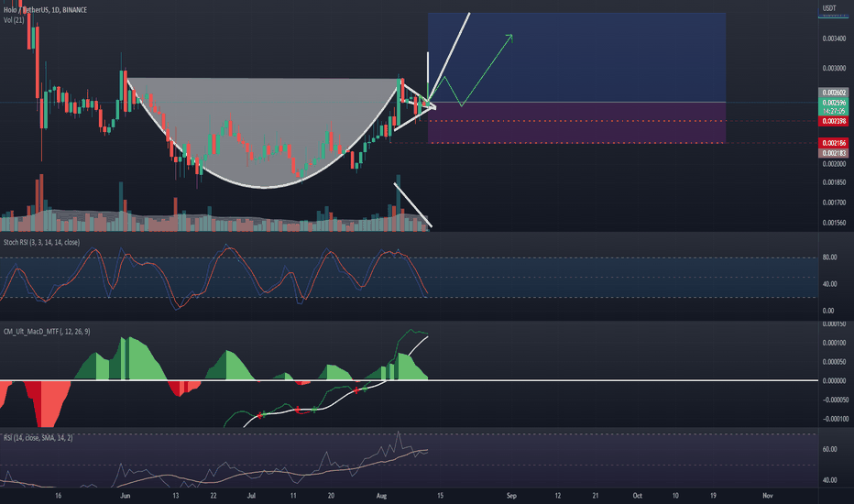Screen dimensions: 854x504
Task: Click the 0.003000 price scale label
Action: (x=834, y=69)
